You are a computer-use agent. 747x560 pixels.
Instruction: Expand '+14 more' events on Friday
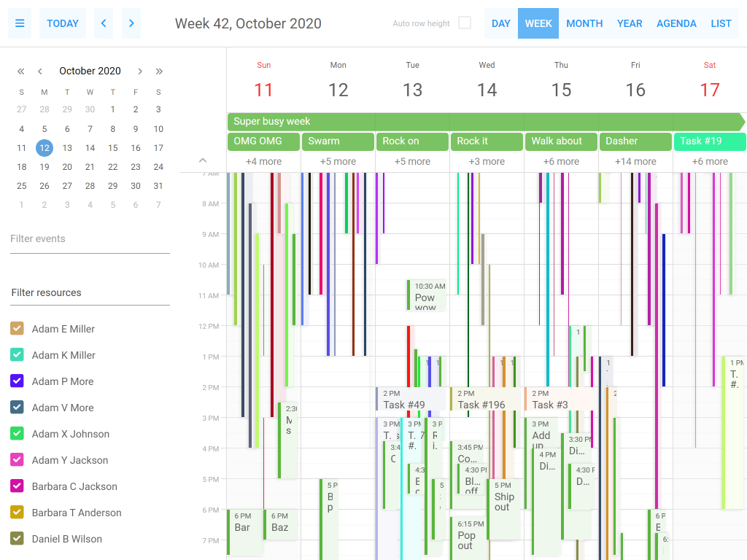click(635, 160)
